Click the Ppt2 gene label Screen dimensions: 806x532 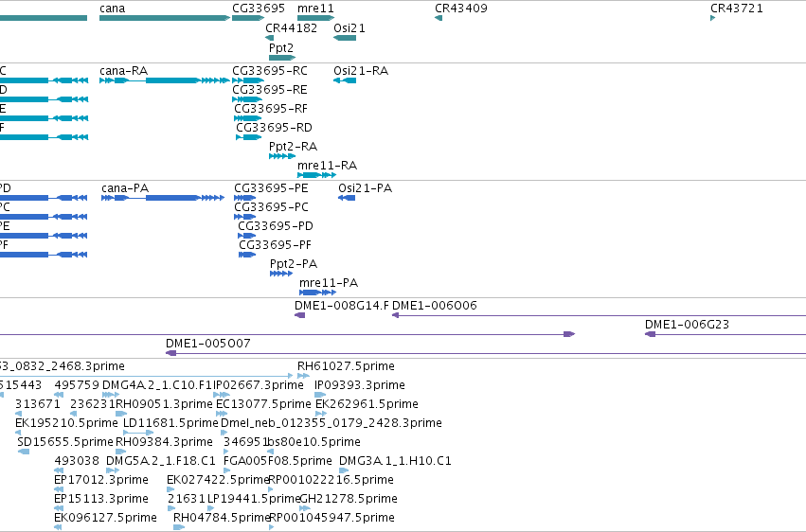281,47
